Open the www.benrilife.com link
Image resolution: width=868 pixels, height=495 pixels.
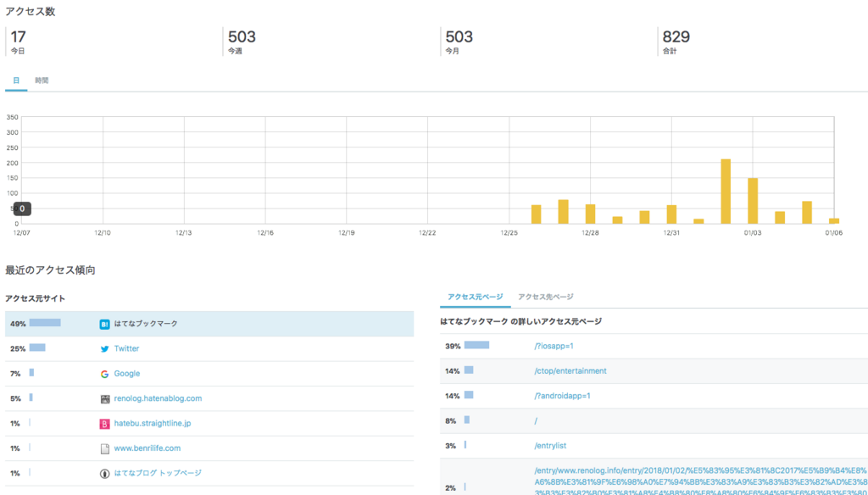tap(147, 448)
